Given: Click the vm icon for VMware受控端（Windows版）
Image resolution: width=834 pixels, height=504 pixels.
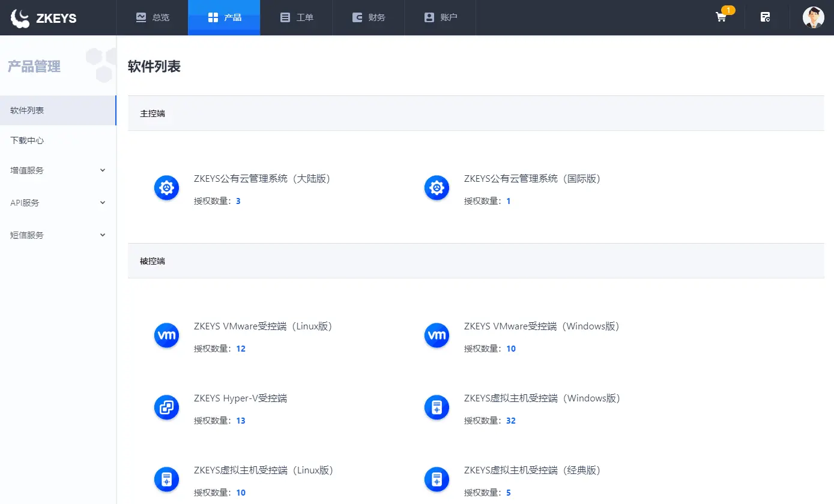Looking at the screenshot, I should point(437,335).
